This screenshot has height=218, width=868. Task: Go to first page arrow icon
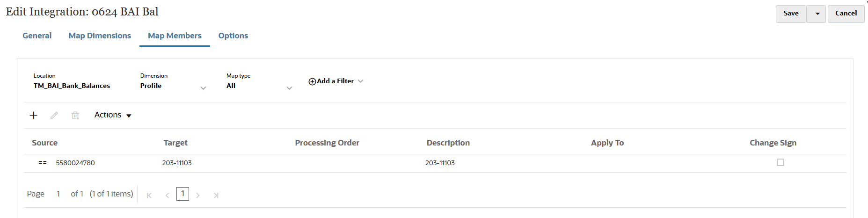click(149, 195)
